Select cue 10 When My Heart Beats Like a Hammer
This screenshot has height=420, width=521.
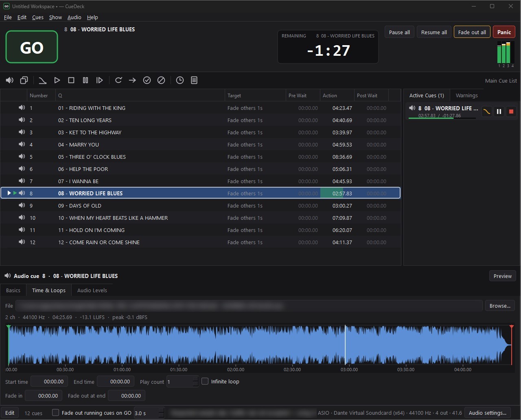(x=200, y=218)
